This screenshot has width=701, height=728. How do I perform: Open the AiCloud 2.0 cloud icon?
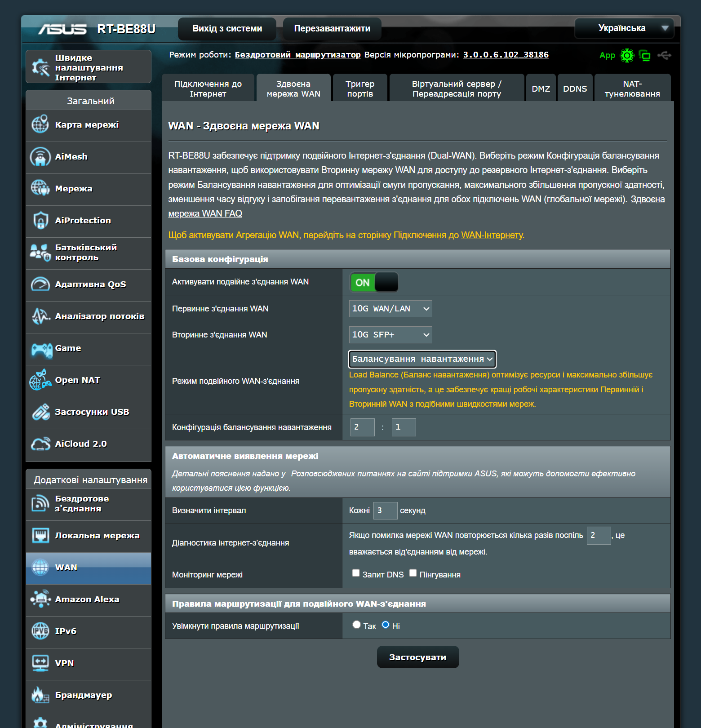(x=40, y=444)
